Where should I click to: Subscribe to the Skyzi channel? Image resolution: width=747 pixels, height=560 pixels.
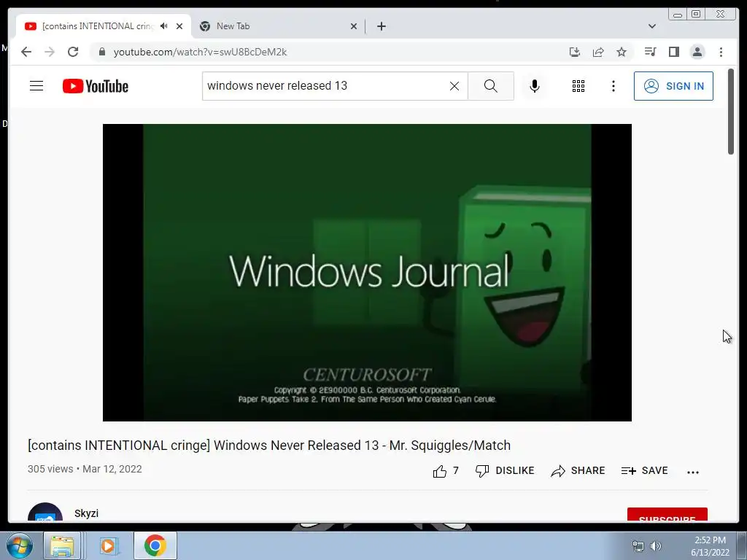tap(667, 516)
